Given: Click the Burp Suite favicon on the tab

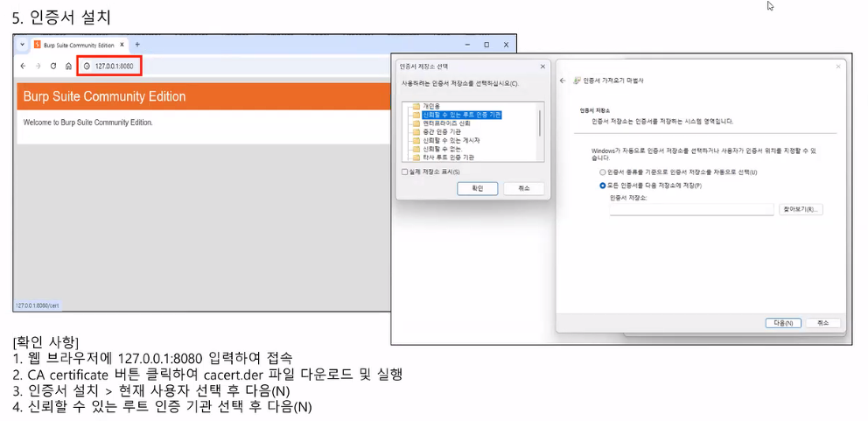Looking at the screenshot, I should pyautogui.click(x=37, y=45).
